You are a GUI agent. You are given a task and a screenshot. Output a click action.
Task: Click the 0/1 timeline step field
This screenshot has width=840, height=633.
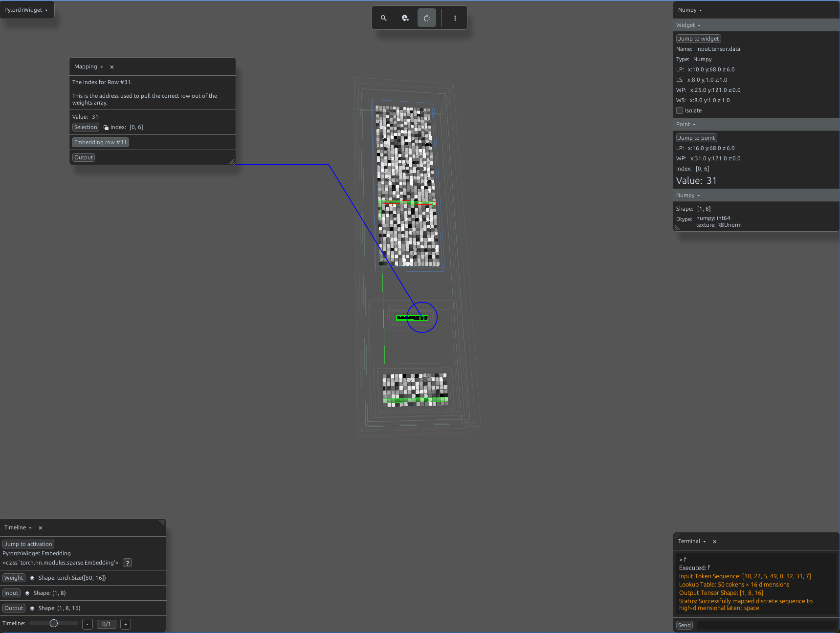coord(107,624)
